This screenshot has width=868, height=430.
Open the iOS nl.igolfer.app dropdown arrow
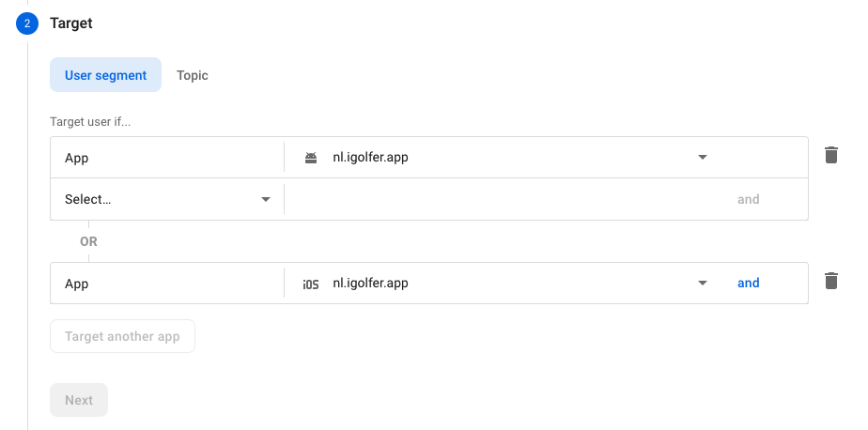703,283
